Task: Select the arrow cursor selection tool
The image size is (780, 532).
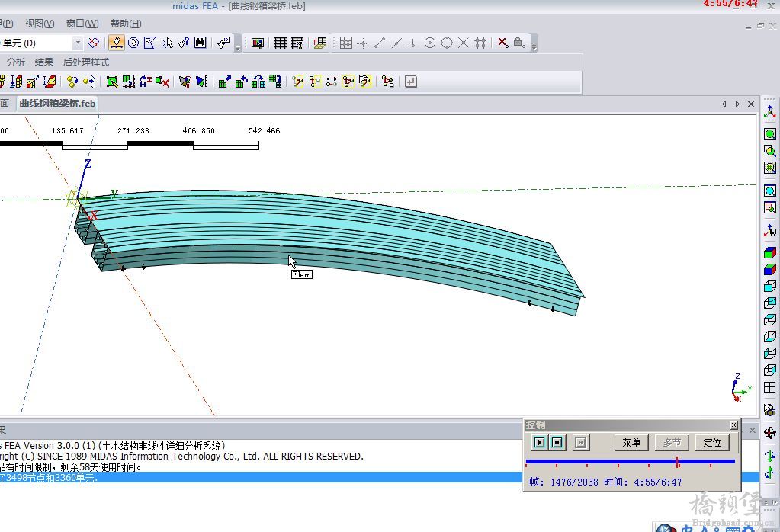Action: [167, 43]
